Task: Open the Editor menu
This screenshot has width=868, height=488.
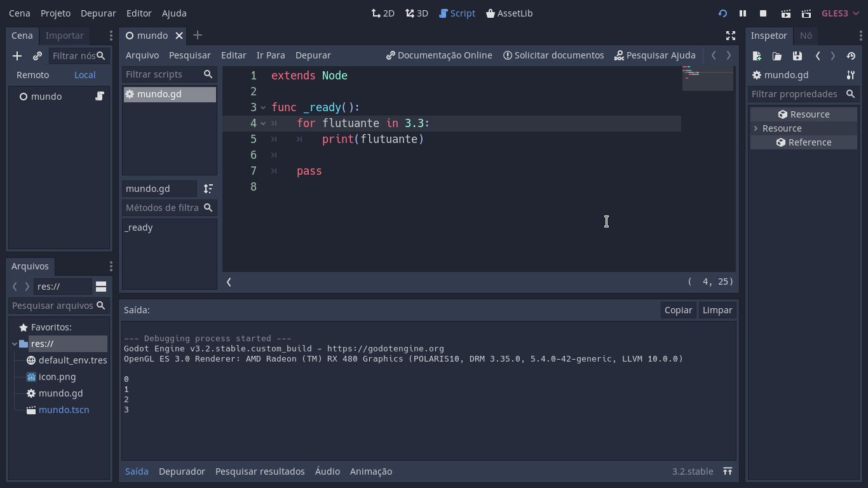Action: click(139, 13)
